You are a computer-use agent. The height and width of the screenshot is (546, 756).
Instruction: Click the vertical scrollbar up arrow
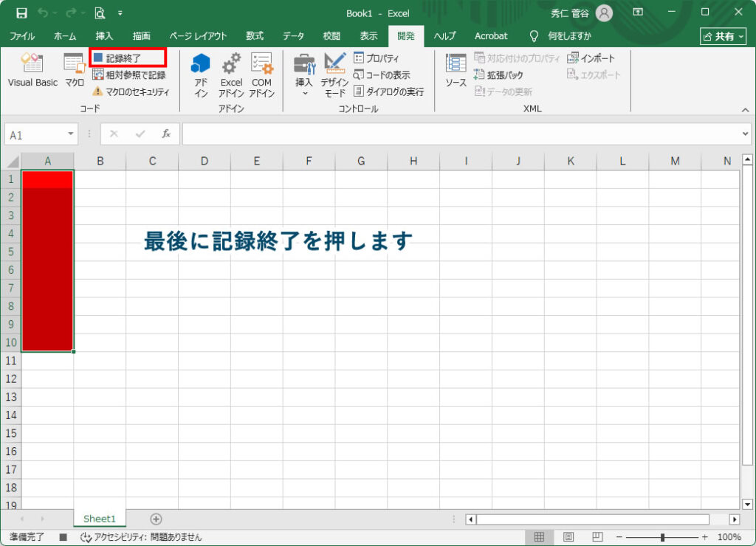point(747,159)
